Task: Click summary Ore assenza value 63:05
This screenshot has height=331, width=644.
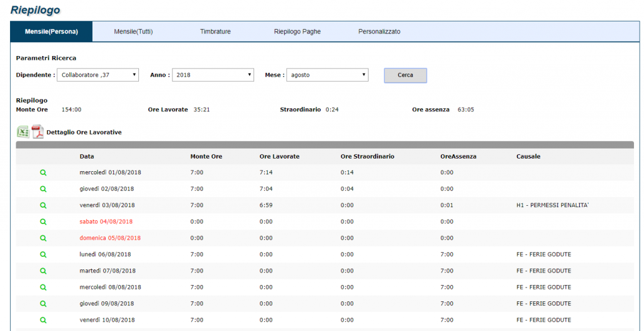Action: pyautogui.click(x=466, y=109)
